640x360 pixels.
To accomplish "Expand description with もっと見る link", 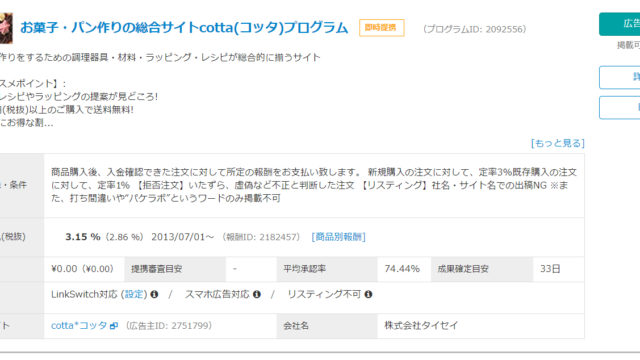I will click(x=558, y=143).
